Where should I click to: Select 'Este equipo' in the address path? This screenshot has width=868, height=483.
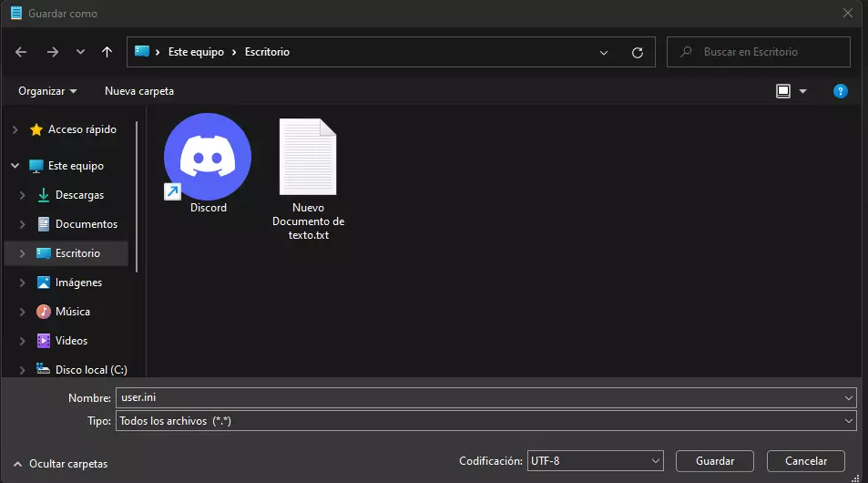tap(196, 52)
